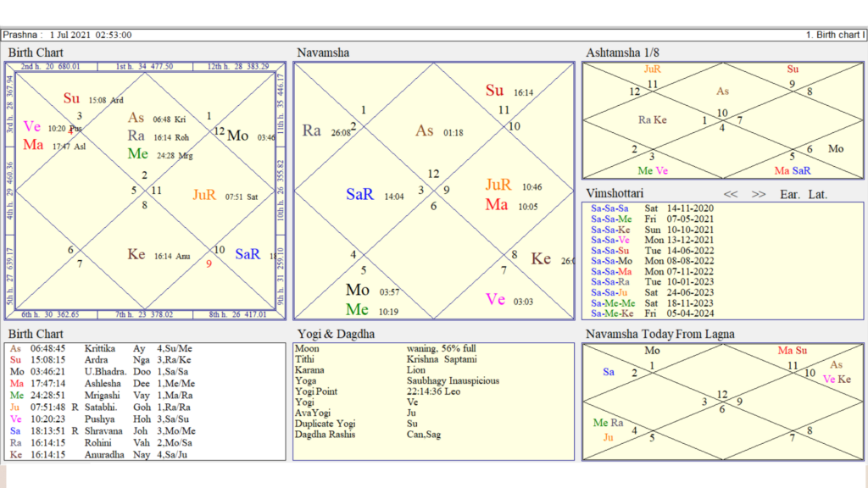Pick the AvaYogi Ju entry
Image resolution: width=868 pixels, height=488 pixels.
pos(355,413)
